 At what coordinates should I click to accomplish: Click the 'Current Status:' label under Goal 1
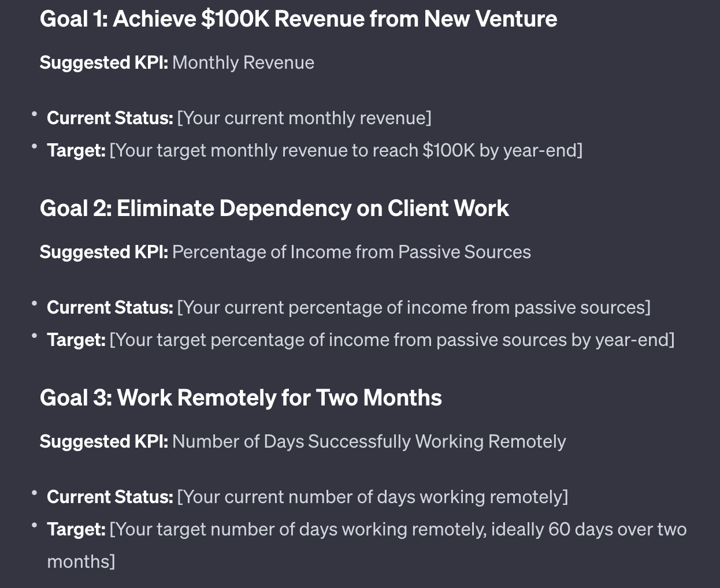(110, 118)
